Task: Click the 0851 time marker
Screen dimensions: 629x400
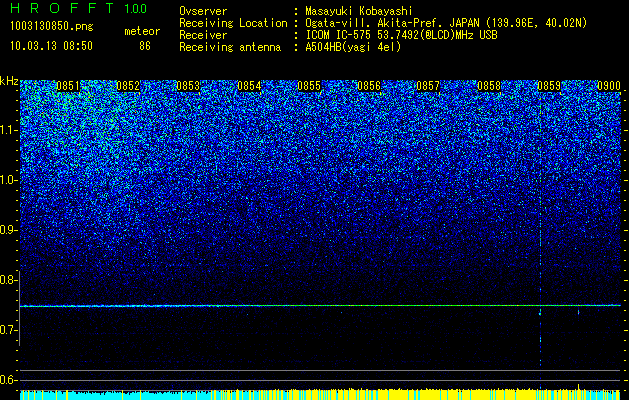Action: pyautogui.click(x=68, y=86)
